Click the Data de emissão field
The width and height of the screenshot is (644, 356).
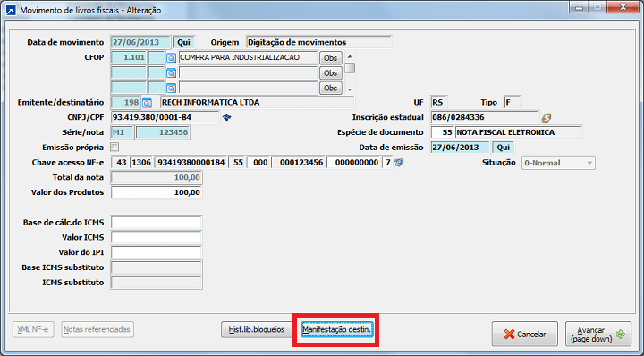tap(460, 148)
